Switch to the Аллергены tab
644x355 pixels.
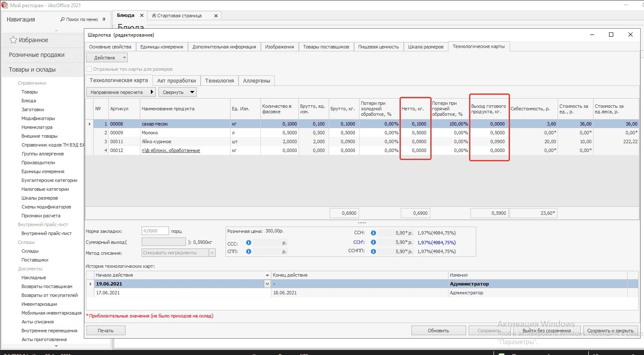pyautogui.click(x=256, y=81)
